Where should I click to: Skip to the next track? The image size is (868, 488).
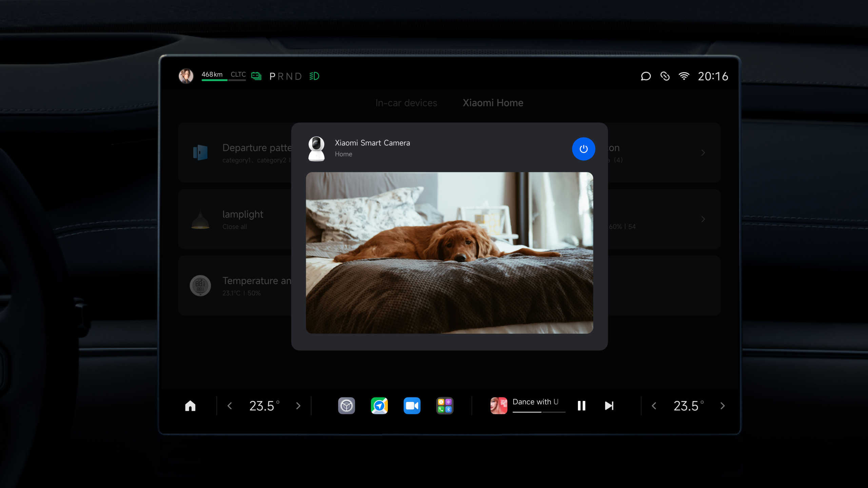click(x=609, y=406)
